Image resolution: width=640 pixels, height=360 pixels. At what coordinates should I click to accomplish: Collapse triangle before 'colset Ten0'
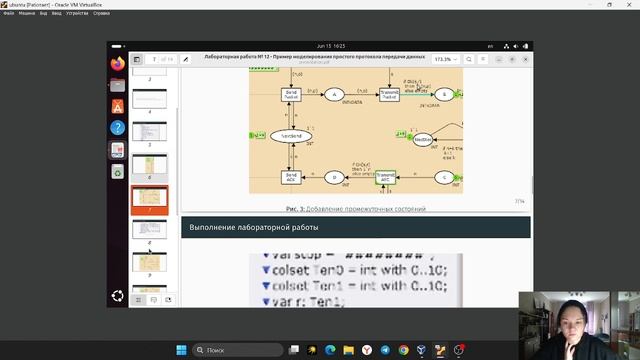coord(266,270)
